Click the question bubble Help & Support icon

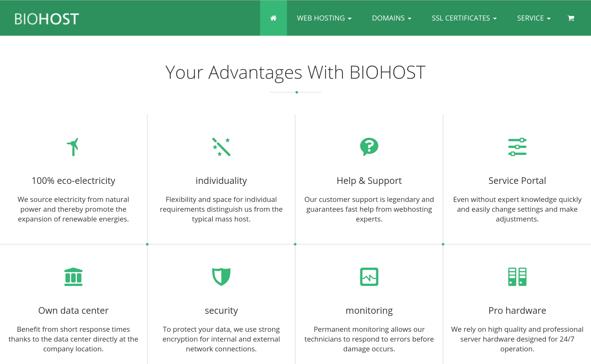pos(369,147)
